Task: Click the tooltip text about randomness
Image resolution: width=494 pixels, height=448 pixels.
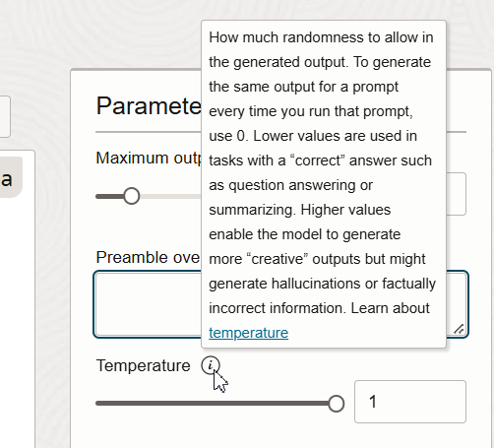Action: 321,37
